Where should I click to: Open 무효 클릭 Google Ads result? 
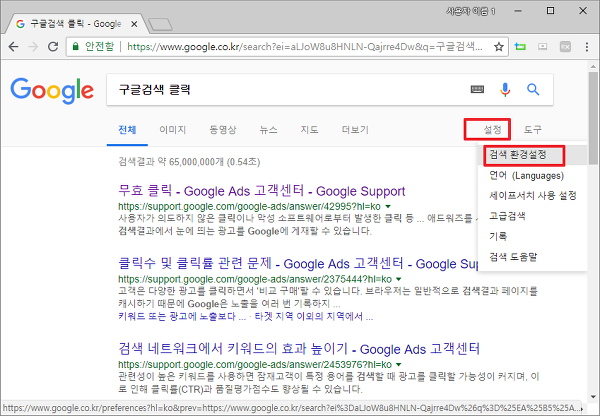262,190
